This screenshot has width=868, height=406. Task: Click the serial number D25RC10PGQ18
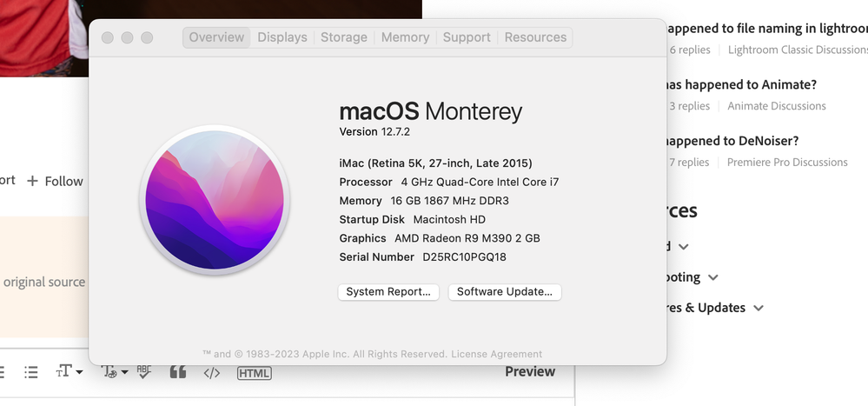click(x=465, y=257)
